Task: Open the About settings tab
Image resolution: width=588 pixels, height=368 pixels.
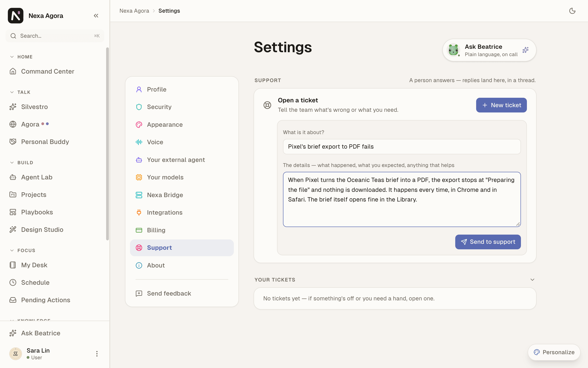Action: (182, 265)
